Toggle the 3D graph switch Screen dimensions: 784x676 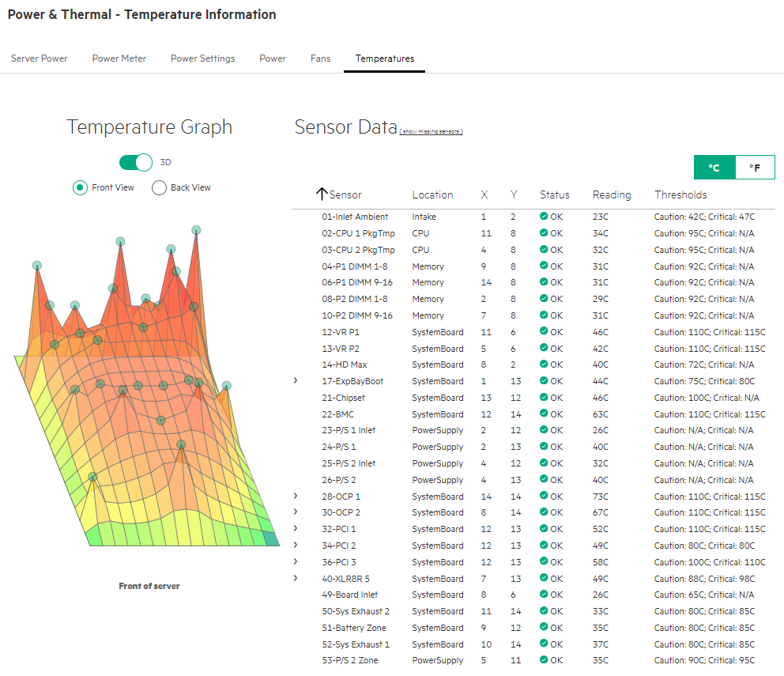[x=135, y=163]
